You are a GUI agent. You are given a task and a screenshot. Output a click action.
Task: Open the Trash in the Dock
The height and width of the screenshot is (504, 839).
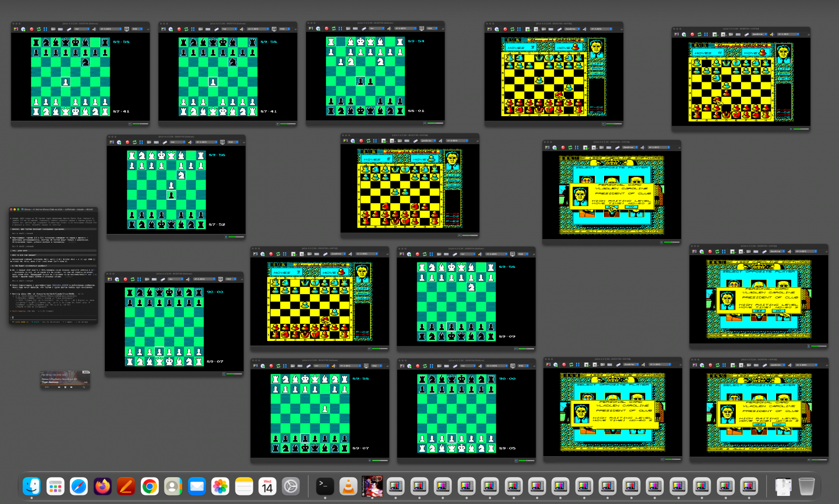click(807, 487)
